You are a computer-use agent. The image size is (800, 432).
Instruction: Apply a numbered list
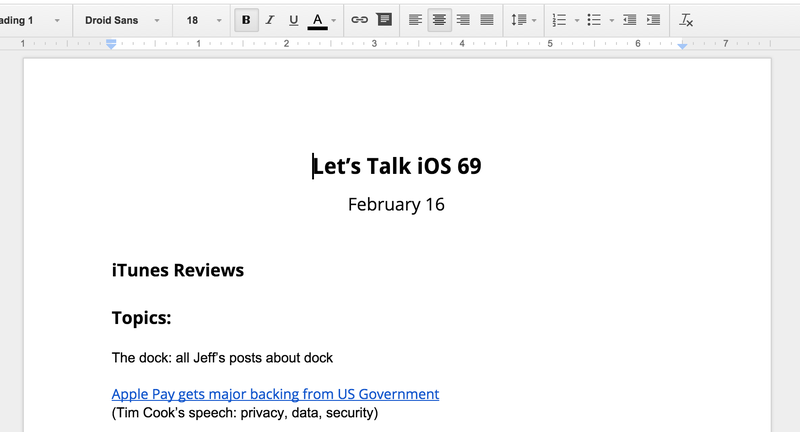[x=559, y=20]
